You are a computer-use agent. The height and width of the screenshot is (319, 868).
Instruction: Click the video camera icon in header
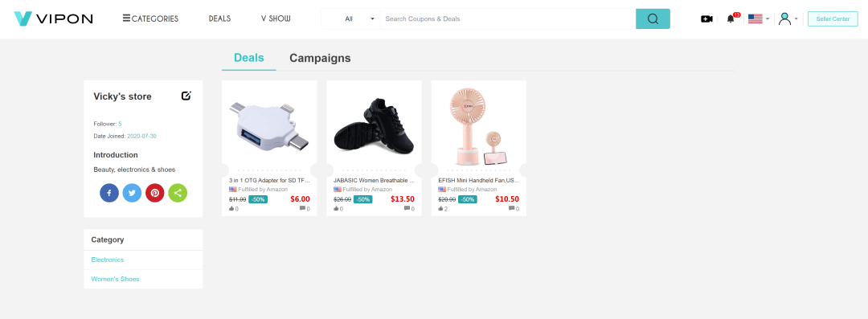[x=706, y=18]
